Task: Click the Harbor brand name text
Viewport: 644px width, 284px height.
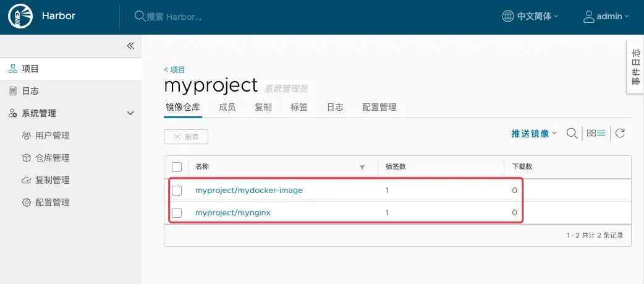Action: pos(59,16)
